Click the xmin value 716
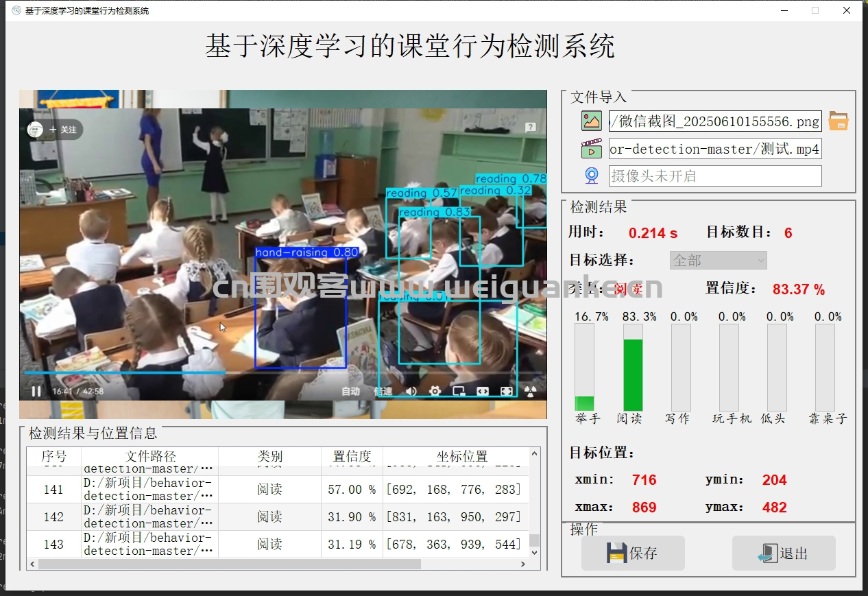 [x=644, y=480]
